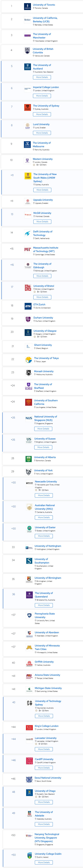Click the University of Toronto logo
Viewport: 83px width, 868px height.
pyautogui.click(x=28, y=6)
